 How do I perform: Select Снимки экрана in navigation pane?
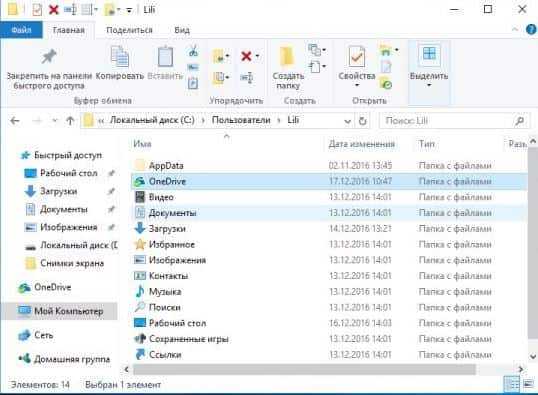point(64,263)
